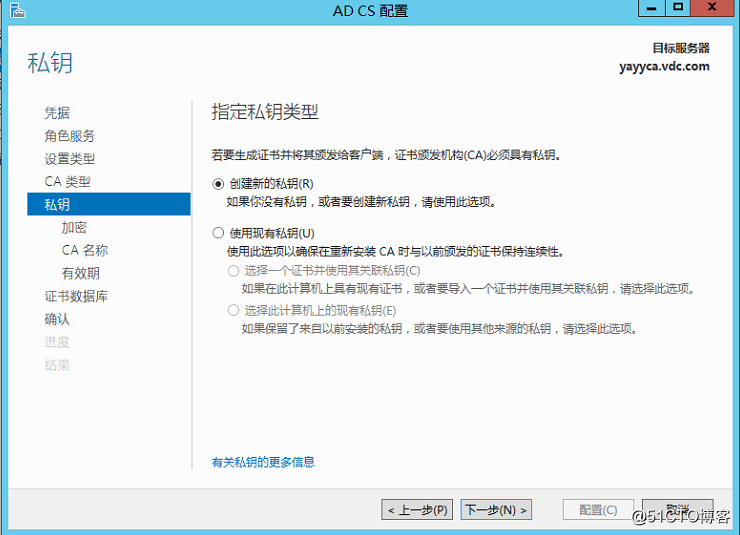Open the 有关私钥的更多信息 link
Viewport: 740px width, 535px height.
(263, 462)
